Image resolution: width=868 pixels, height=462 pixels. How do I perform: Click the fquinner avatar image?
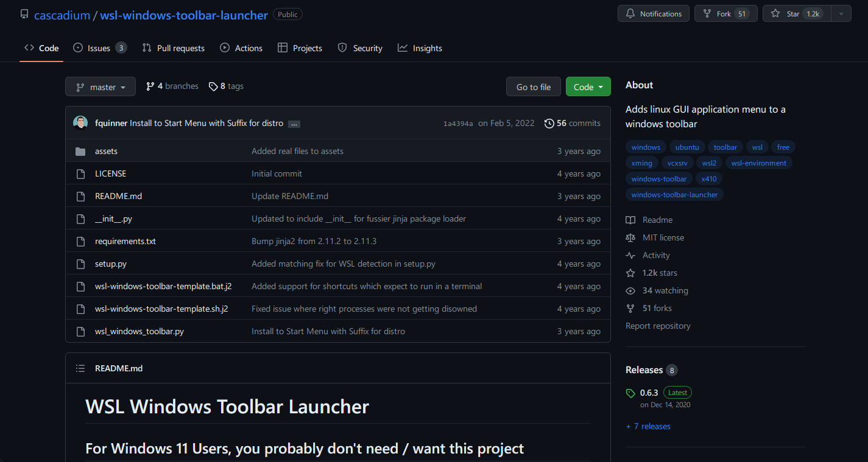pyautogui.click(x=80, y=123)
